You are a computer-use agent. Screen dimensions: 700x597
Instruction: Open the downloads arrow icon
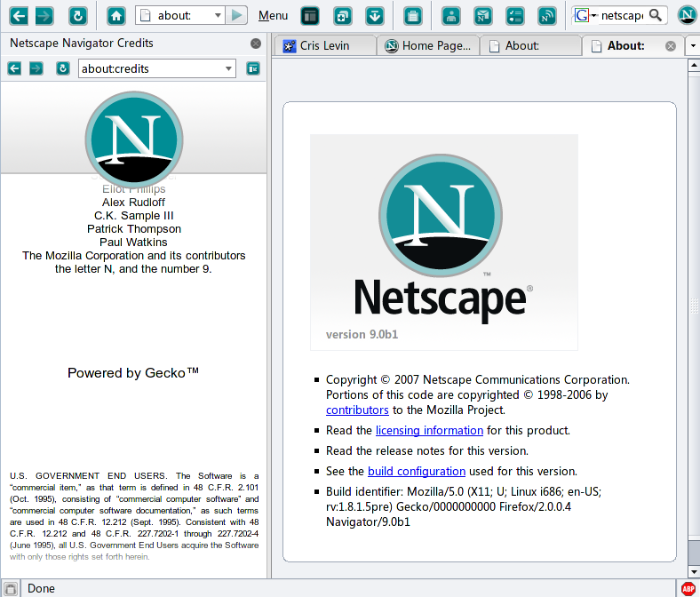coord(375,16)
